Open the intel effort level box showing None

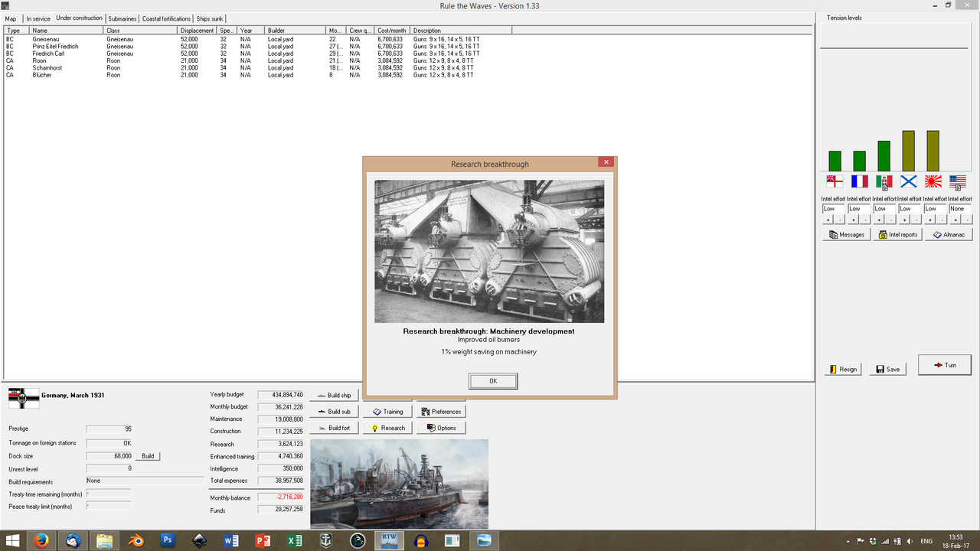coord(957,208)
